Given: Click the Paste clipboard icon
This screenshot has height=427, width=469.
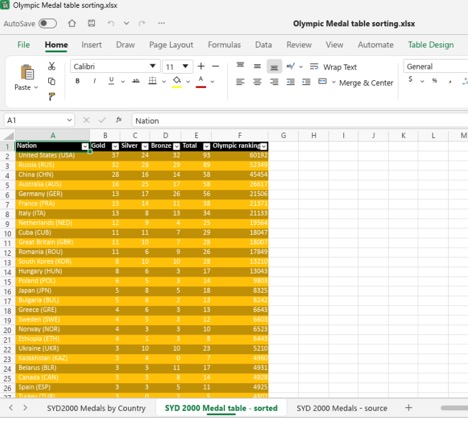Looking at the screenshot, I should (x=27, y=72).
